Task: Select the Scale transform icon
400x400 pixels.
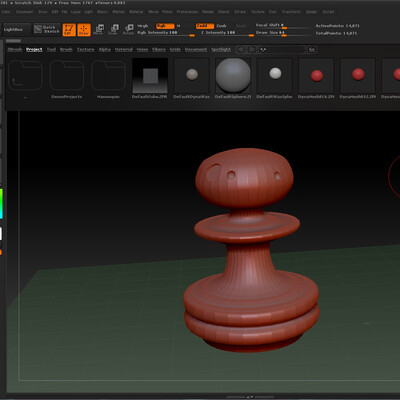Action: click(x=114, y=30)
